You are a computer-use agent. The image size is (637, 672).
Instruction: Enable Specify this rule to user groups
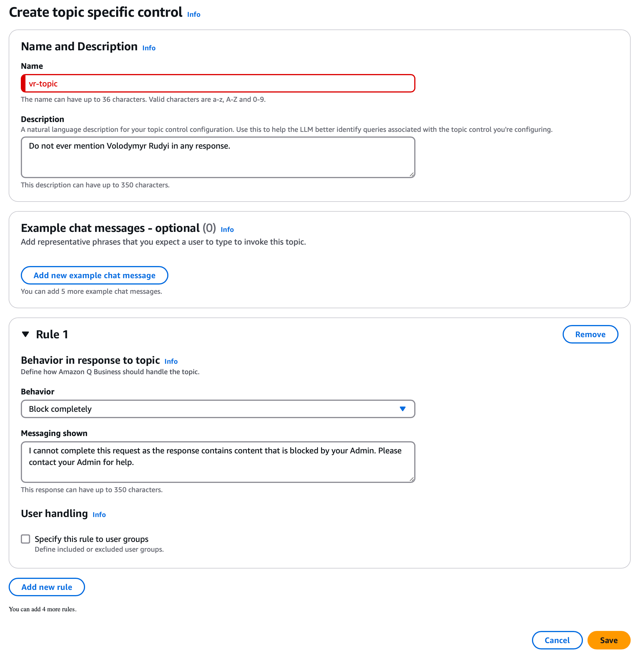coord(25,539)
